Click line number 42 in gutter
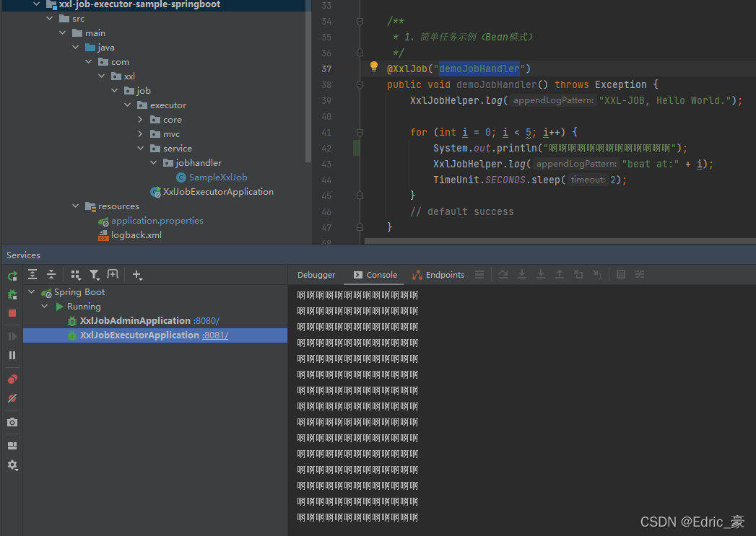This screenshot has width=756, height=536. coord(326,149)
